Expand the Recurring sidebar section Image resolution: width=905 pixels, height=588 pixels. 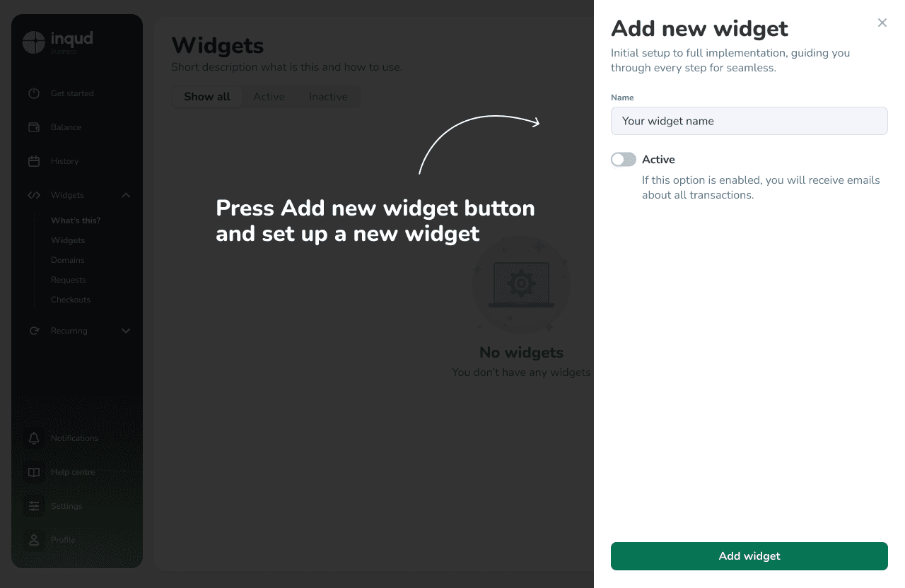click(x=126, y=331)
